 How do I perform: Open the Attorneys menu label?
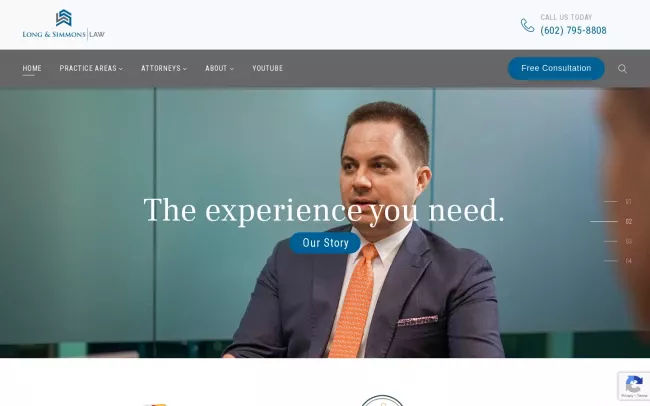[x=161, y=68]
